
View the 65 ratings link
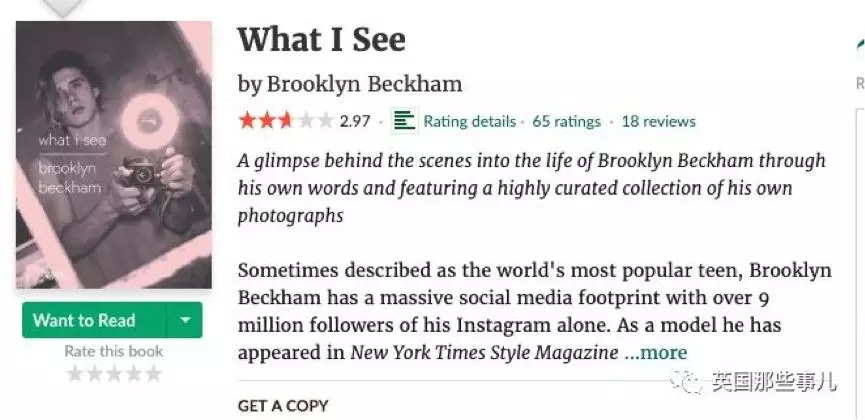(x=566, y=121)
